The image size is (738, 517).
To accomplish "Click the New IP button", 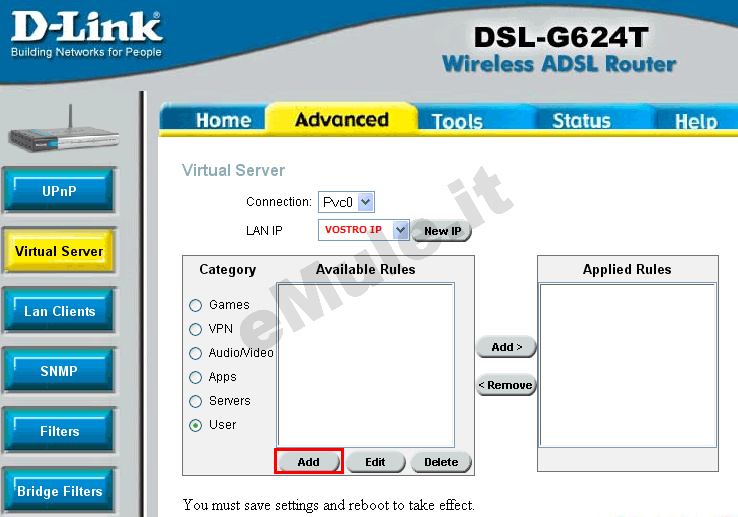I will pyautogui.click(x=442, y=231).
